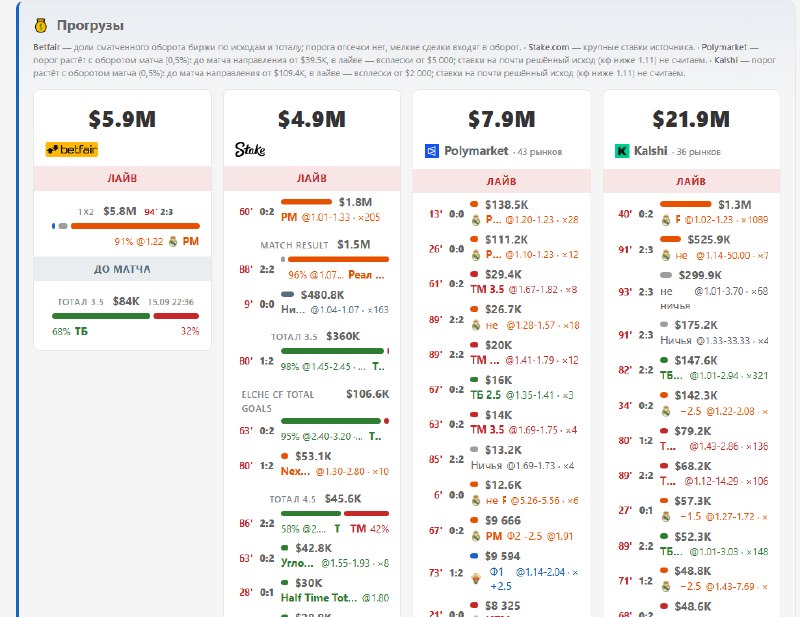
Task: Open Stake ЛАЙВ section header
Action: point(312,178)
